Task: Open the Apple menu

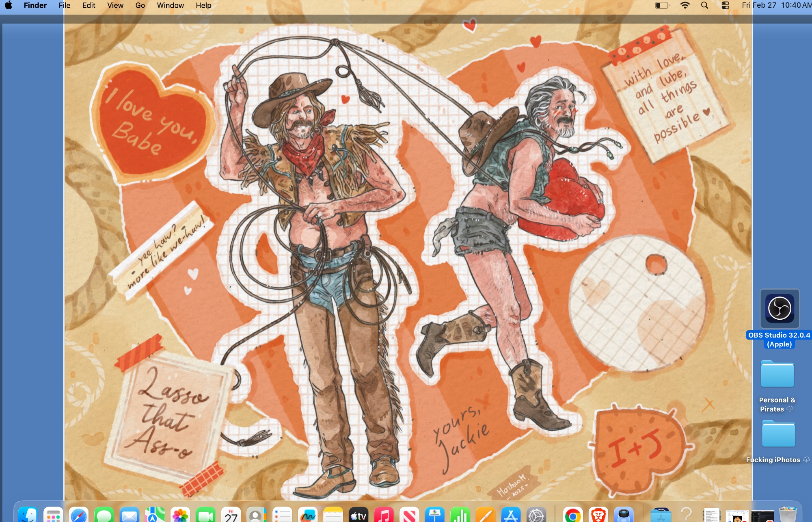Action: point(9,5)
